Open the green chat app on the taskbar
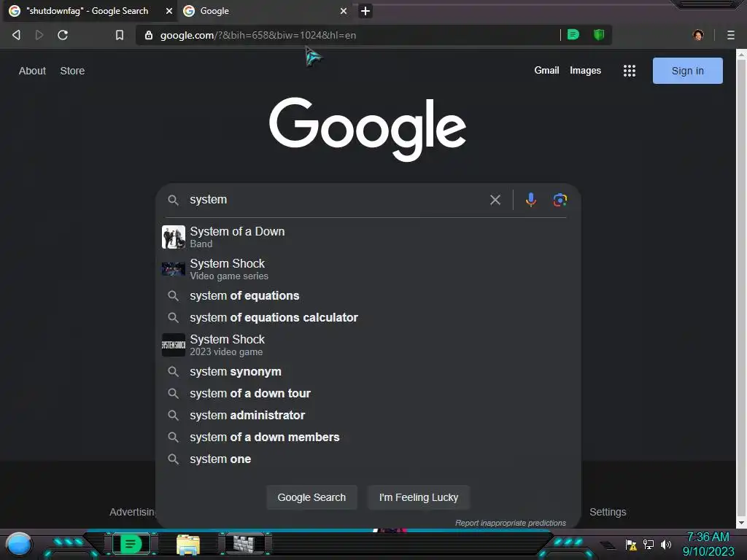The width and height of the screenshot is (747, 560). (x=131, y=544)
